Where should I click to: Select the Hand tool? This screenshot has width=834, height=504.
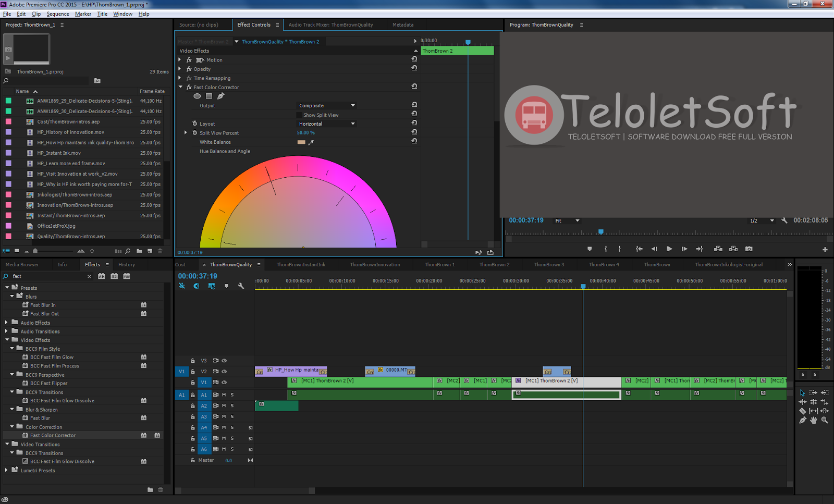[x=813, y=420]
